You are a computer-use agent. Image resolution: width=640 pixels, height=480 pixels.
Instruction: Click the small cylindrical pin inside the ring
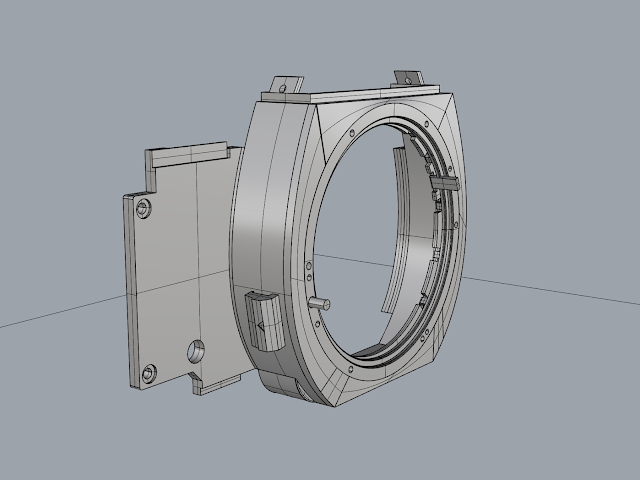pos(319,303)
